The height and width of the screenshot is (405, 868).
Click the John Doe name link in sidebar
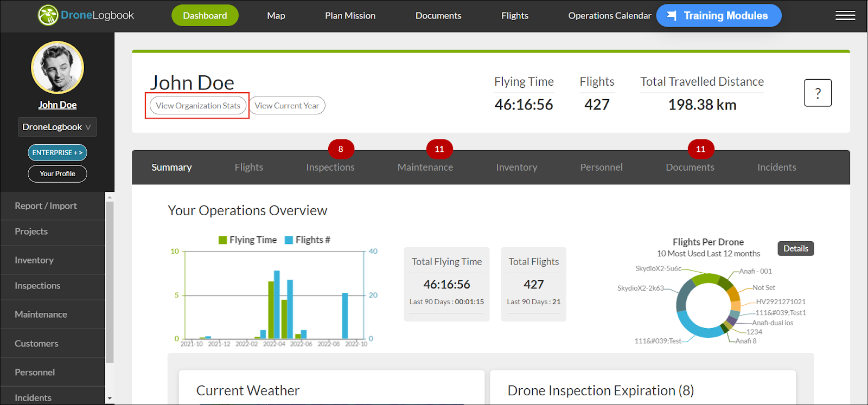[x=58, y=105]
